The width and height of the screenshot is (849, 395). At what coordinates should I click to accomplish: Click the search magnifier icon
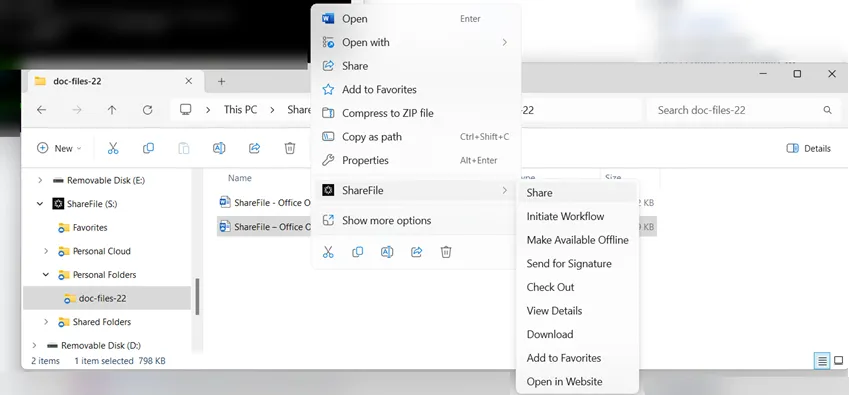tap(827, 110)
